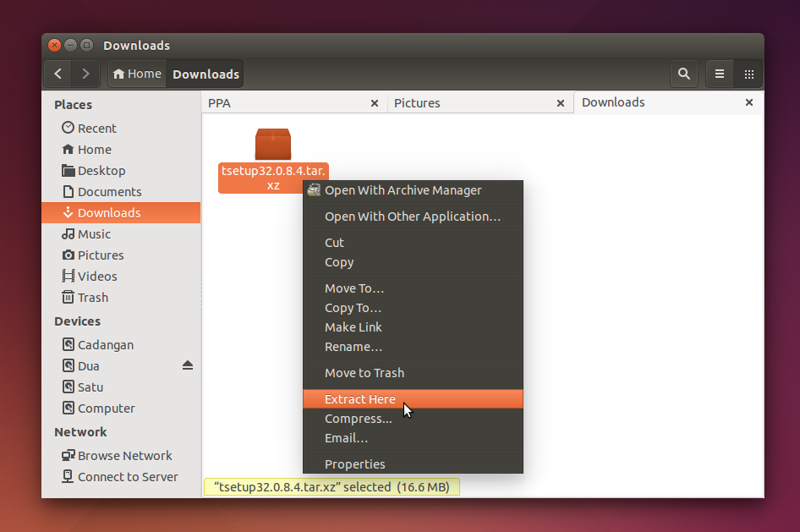This screenshot has width=800, height=532.
Task: Click Extract Here in context menu
Action: (413, 399)
